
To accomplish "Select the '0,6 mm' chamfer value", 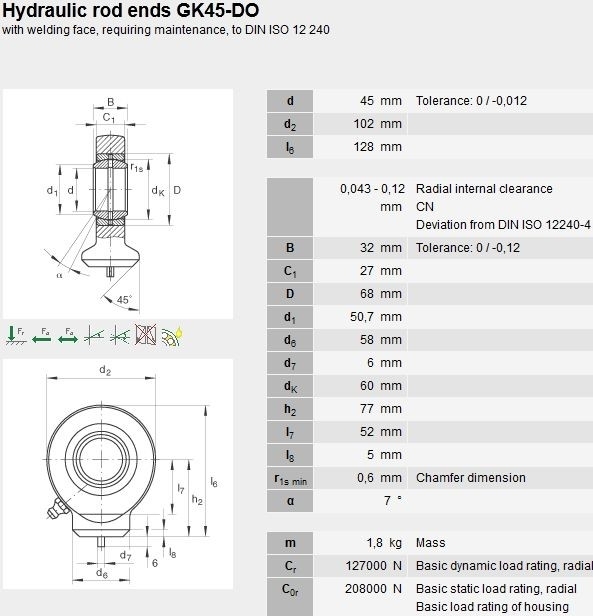I will tap(379, 478).
